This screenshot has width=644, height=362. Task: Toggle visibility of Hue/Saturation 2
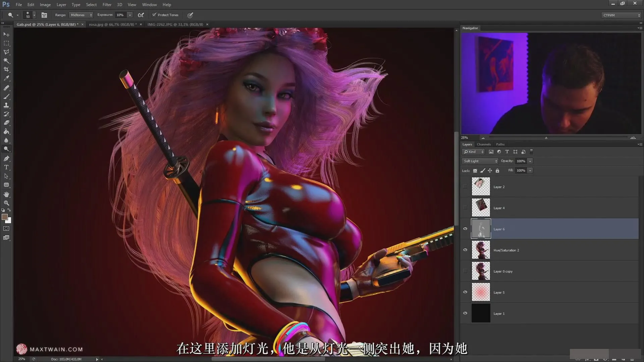(x=465, y=250)
